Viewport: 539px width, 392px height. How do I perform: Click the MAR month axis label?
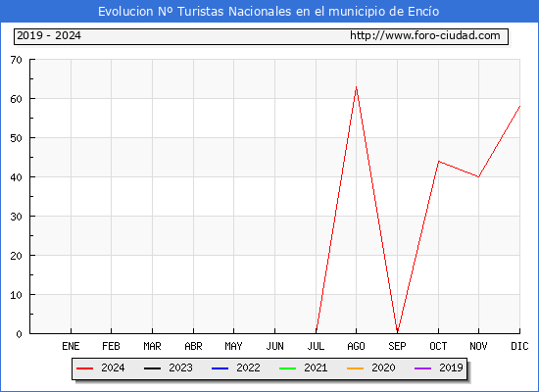(x=152, y=346)
